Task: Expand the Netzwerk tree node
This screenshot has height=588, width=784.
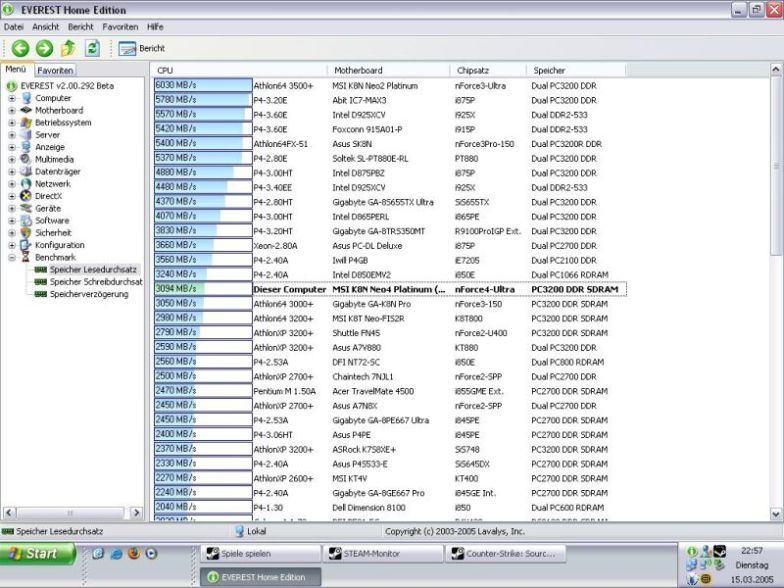Action: (x=12, y=184)
